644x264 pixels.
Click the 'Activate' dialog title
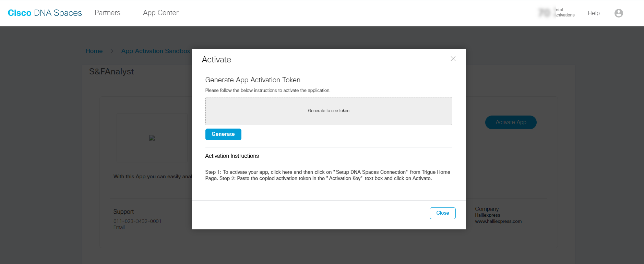216,60
